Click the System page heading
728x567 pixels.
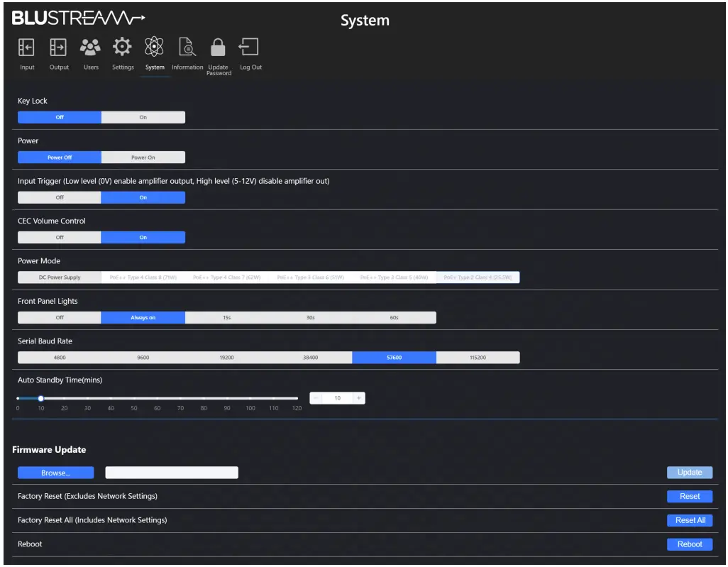(365, 21)
